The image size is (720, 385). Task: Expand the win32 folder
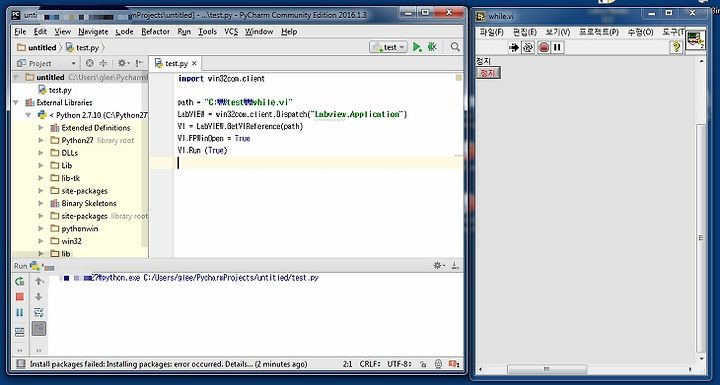(x=41, y=241)
